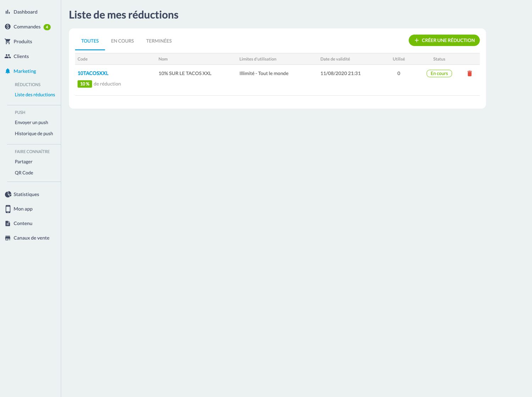532x397 pixels.
Task: Click the Canaux de vente store icon
Action: 7,238
